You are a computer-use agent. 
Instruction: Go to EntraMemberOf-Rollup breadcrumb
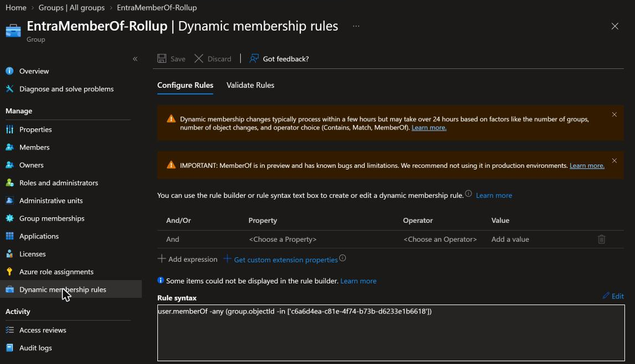(x=157, y=8)
